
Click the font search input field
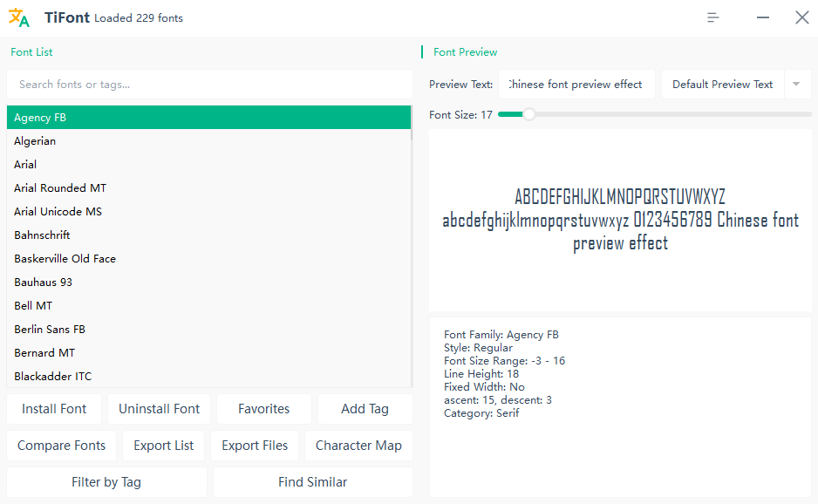pos(209,85)
